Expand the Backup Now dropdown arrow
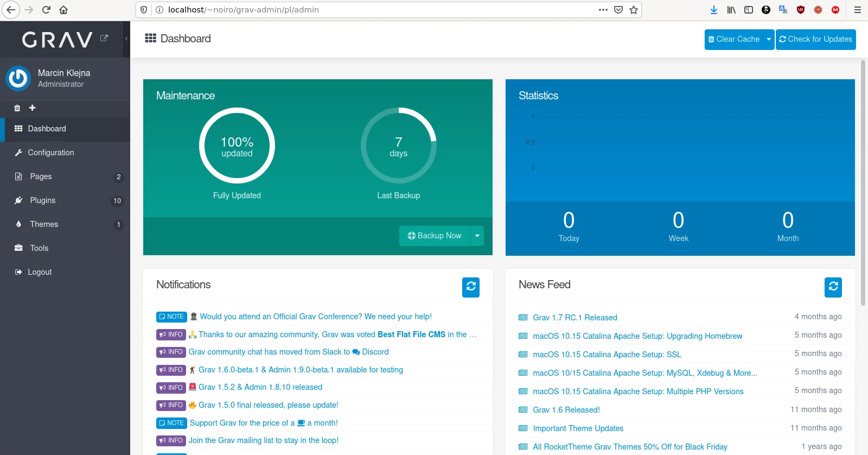Screen dimensions: 868x455 point(477,236)
